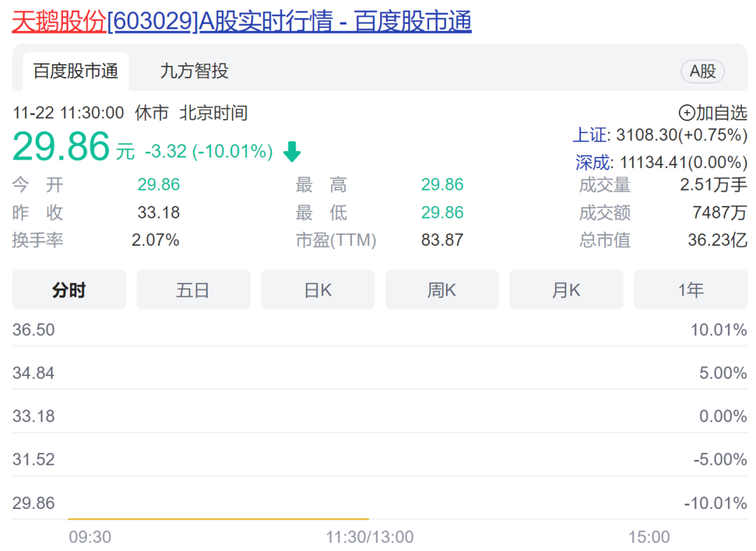Image resolution: width=756 pixels, height=551 pixels.
Task: Select the 百度股市通 tab
Action: point(76,71)
